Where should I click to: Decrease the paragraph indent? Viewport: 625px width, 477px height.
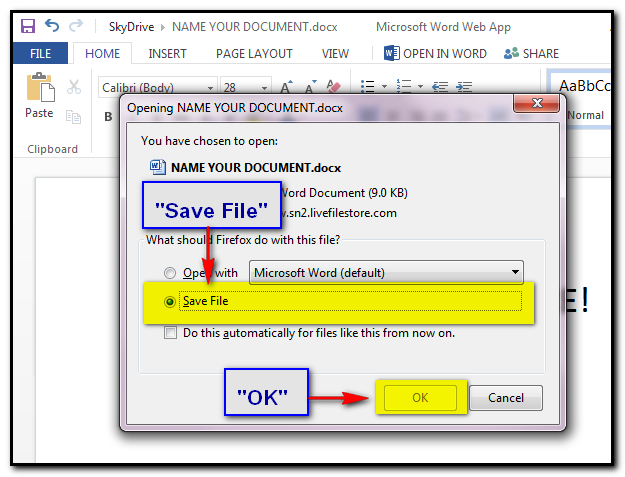[x=440, y=86]
